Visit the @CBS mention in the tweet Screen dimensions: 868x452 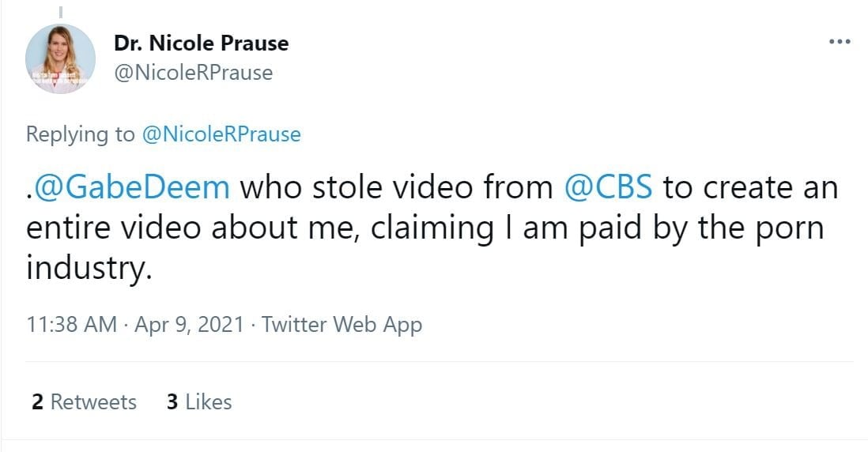pyautogui.click(x=609, y=189)
